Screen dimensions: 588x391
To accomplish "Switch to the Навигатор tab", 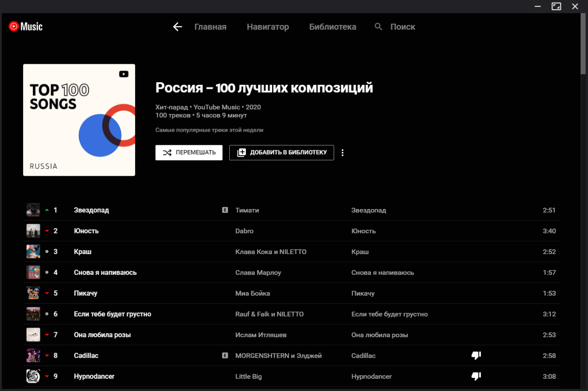I will (x=268, y=27).
